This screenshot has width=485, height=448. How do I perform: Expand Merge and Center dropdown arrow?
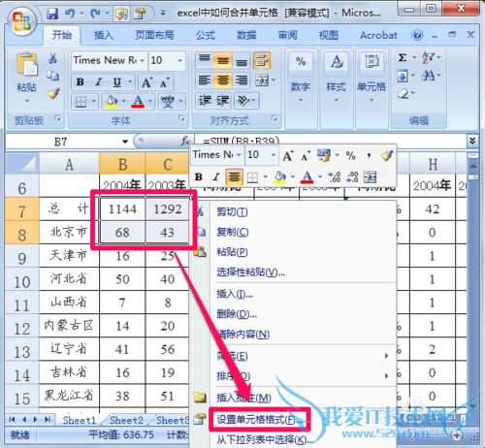275,80
